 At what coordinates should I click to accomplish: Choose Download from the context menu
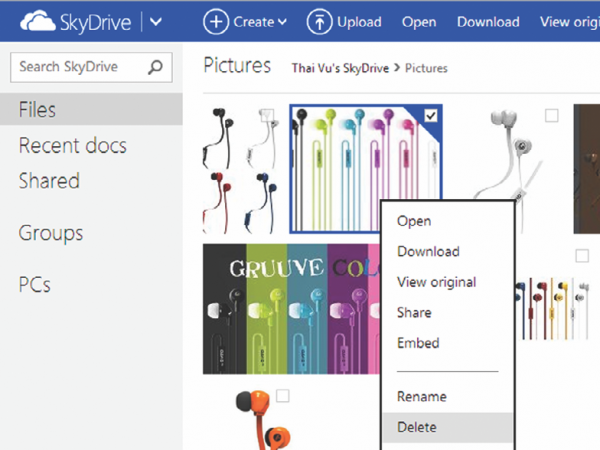[428, 252]
